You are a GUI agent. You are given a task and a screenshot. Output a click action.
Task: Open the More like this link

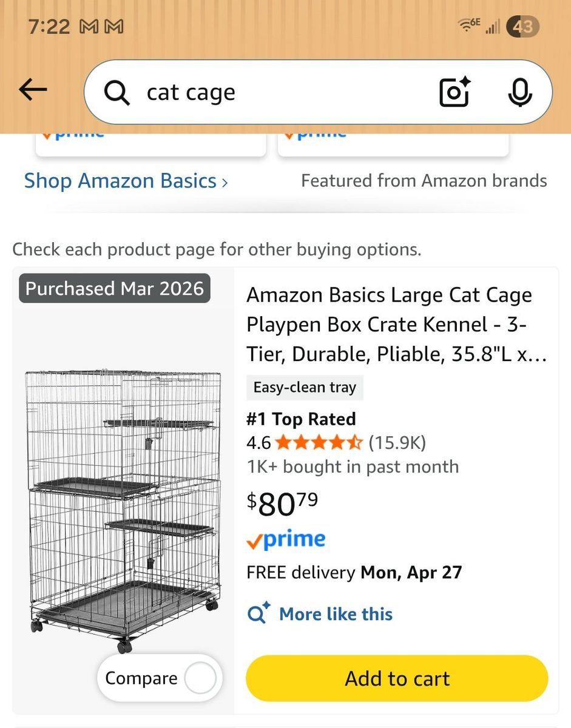[x=336, y=614]
